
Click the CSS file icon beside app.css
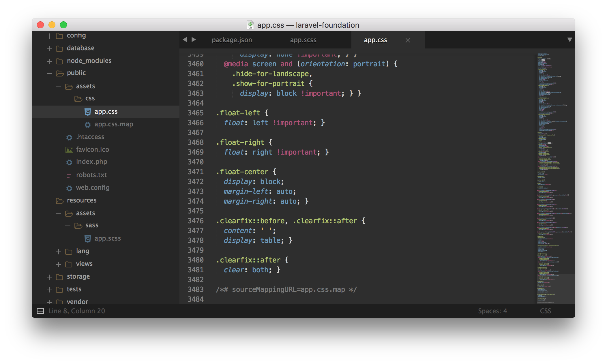[x=88, y=112]
